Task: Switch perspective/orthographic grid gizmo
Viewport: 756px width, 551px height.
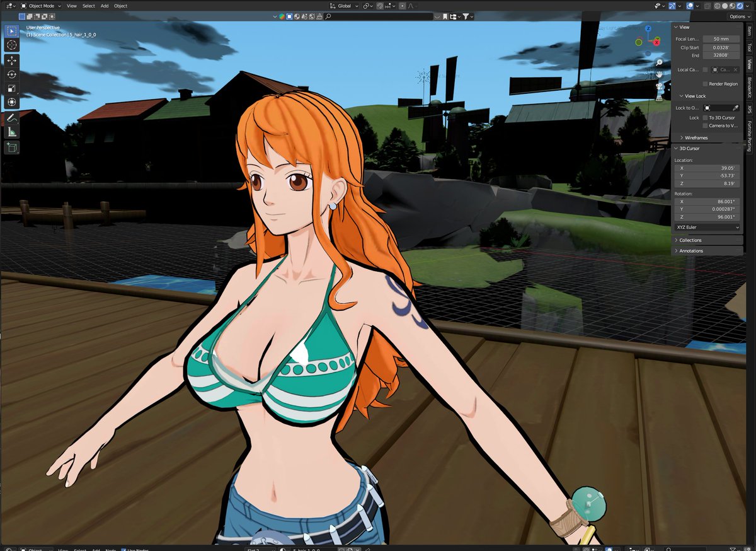Action: pos(659,98)
